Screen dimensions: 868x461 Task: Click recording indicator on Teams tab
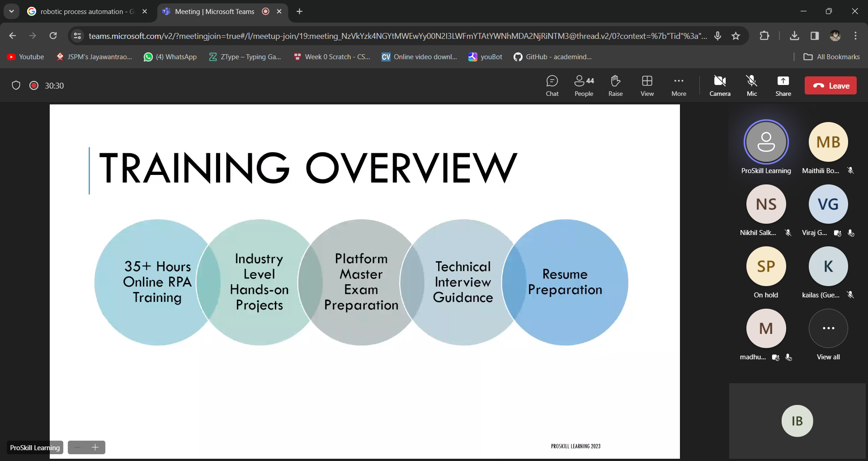(266, 11)
